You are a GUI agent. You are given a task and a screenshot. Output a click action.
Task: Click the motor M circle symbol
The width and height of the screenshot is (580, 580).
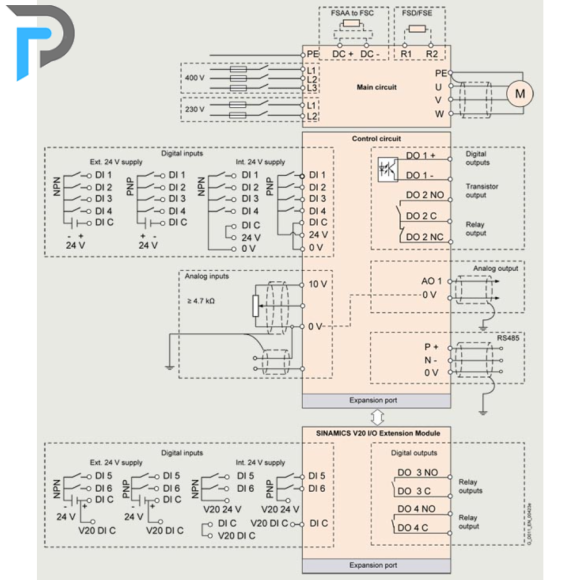point(520,94)
